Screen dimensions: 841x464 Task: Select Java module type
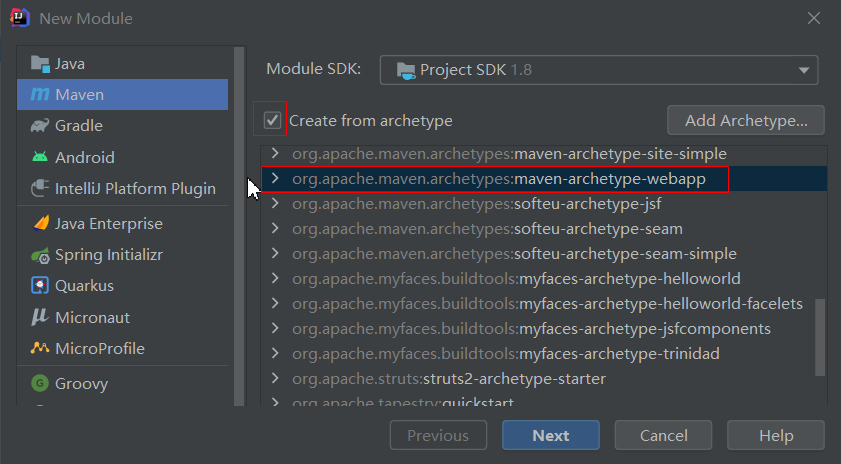(122, 64)
